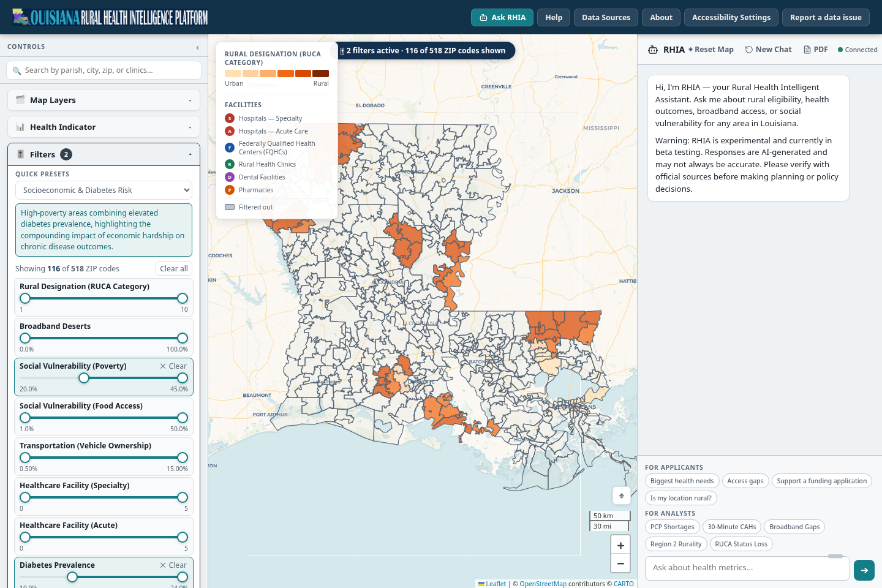The height and width of the screenshot is (588, 882).
Task: Click the Pharmacies legend icon
Action: (x=230, y=190)
